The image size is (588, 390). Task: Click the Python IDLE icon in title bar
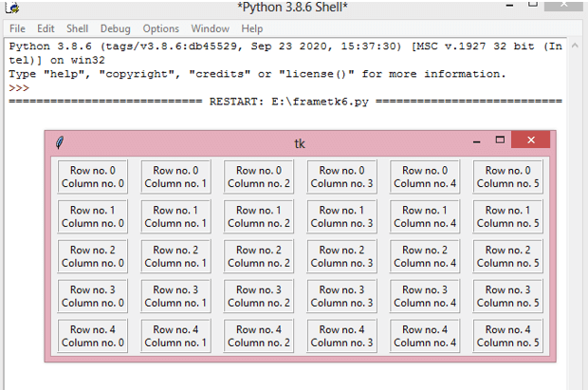click(x=12, y=8)
